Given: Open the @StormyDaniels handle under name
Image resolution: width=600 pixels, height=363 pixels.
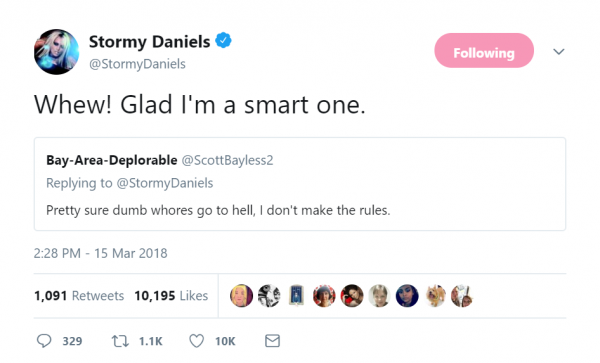Looking at the screenshot, I should click(x=137, y=64).
